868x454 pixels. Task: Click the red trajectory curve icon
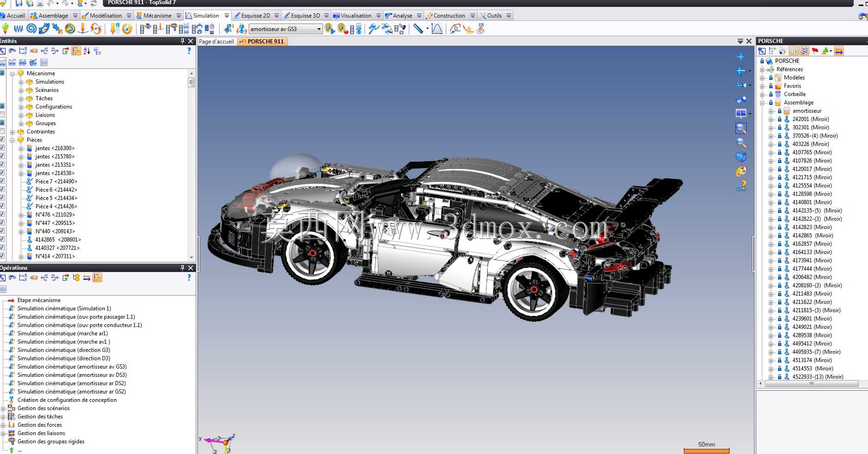pyautogui.click(x=455, y=29)
